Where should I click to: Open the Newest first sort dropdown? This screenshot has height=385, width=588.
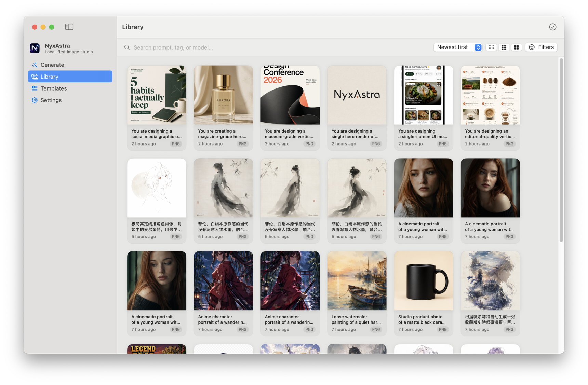458,47
